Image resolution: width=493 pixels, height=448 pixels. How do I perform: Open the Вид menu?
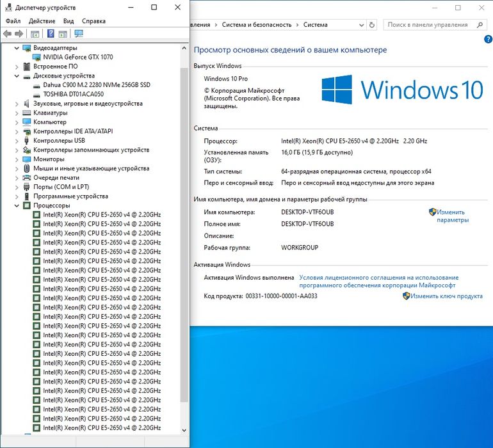(69, 21)
